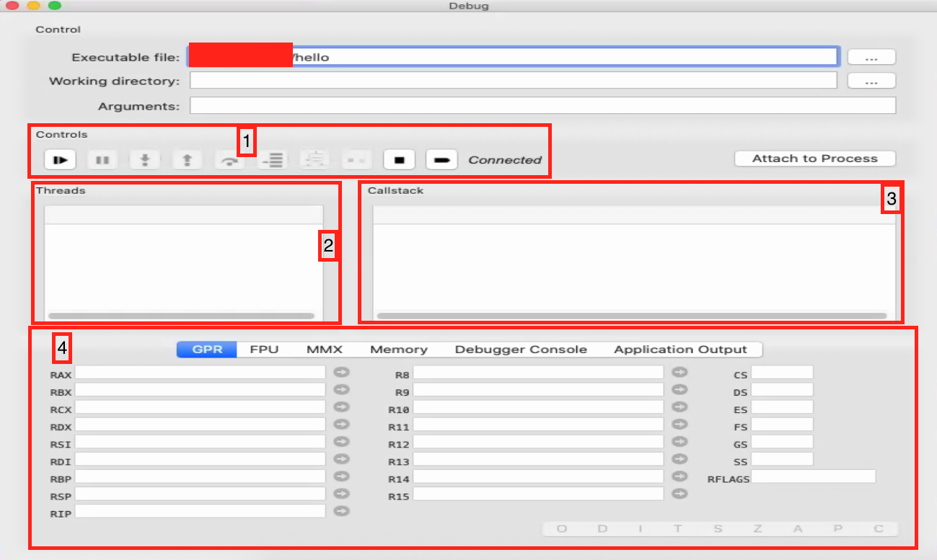Browse for executable file with ... button
Image resolution: width=937 pixels, height=560 pixels.
click(871, 57)
